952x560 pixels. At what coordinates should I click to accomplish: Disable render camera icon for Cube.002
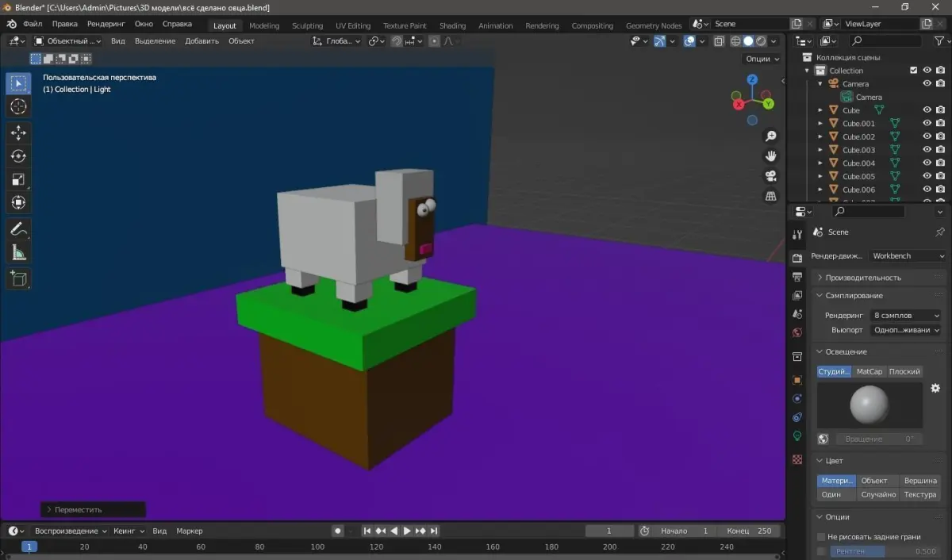[x=940, y=136]
